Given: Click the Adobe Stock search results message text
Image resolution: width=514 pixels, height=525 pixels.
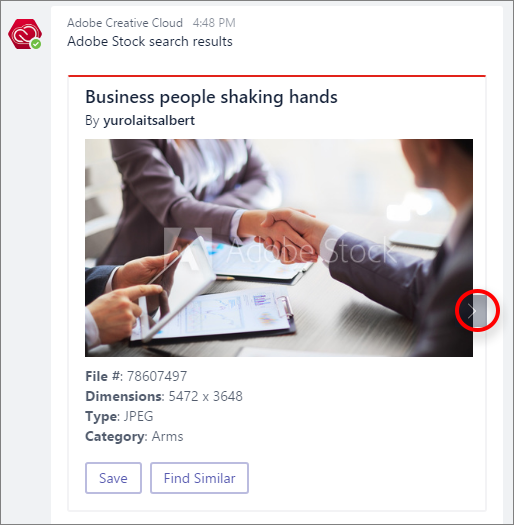Looking at the screenshot, I should [150, 42].
